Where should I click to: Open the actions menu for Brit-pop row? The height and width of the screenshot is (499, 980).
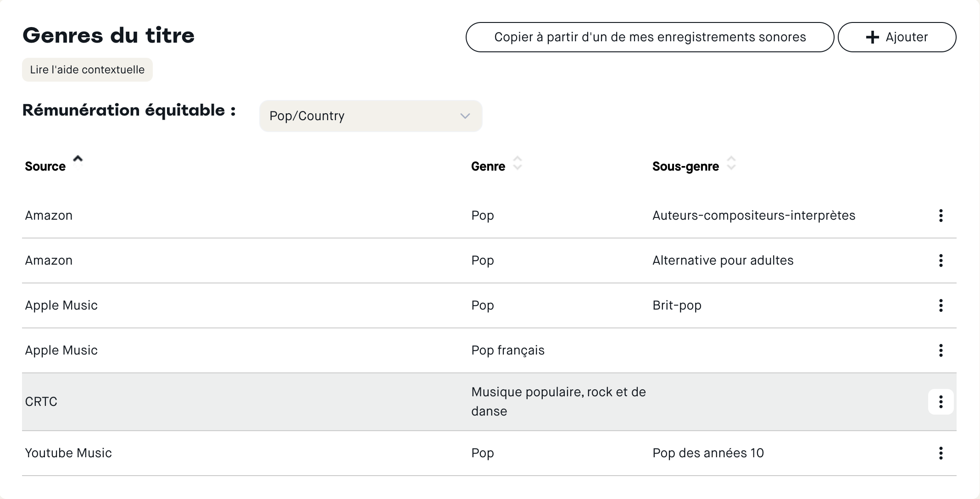click(x=941, y=305)
